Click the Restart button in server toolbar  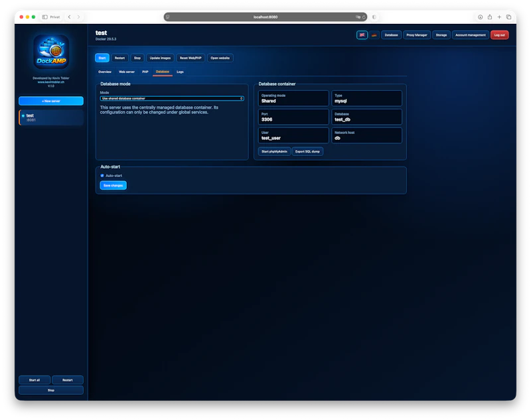click(x=119, y=58)
